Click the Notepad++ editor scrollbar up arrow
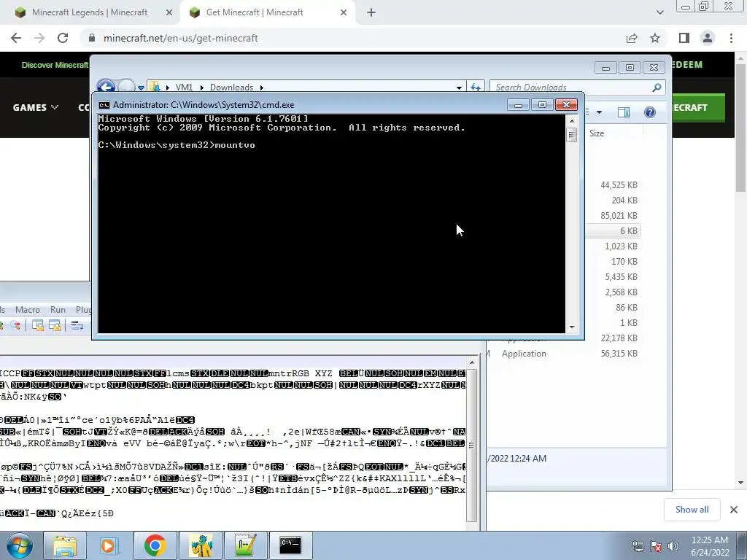 pos(472,362)
